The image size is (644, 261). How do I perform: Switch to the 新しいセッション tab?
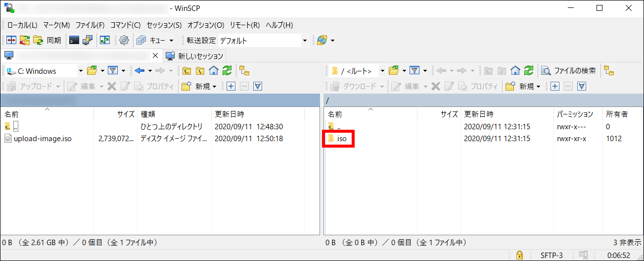[195, 56]
